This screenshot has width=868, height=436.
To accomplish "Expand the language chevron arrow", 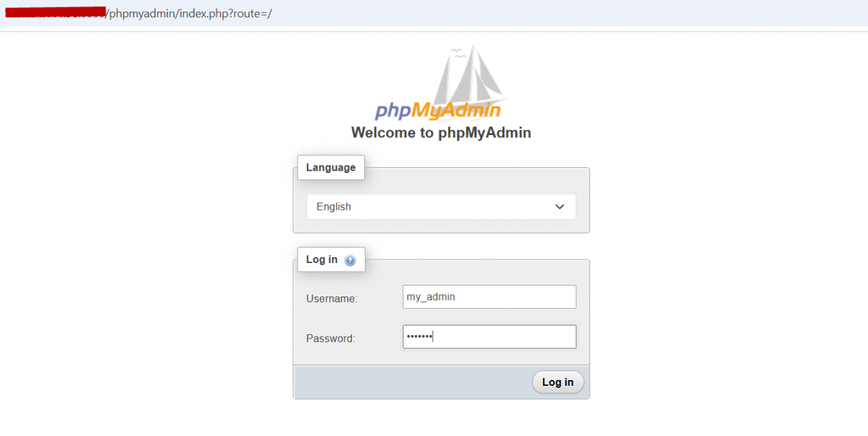I will (560, 207).
